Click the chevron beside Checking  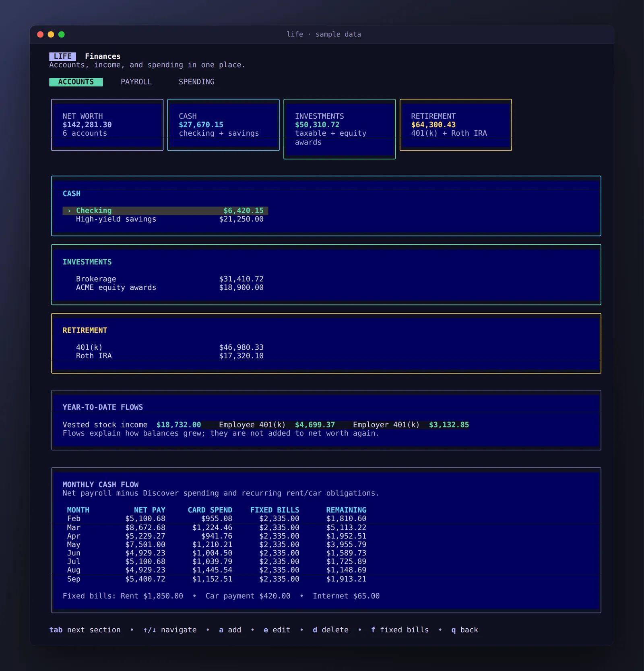(x=69, y=211)
